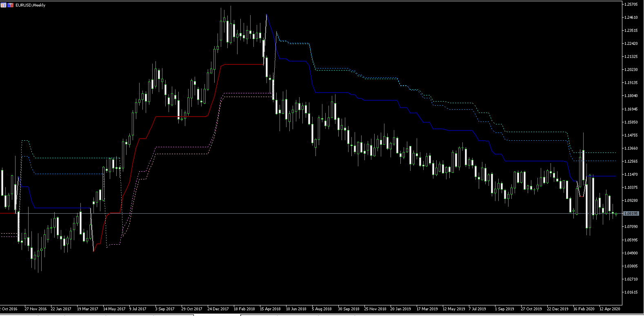
Task: Click the 1.08195 current price label
Action: 631,213
